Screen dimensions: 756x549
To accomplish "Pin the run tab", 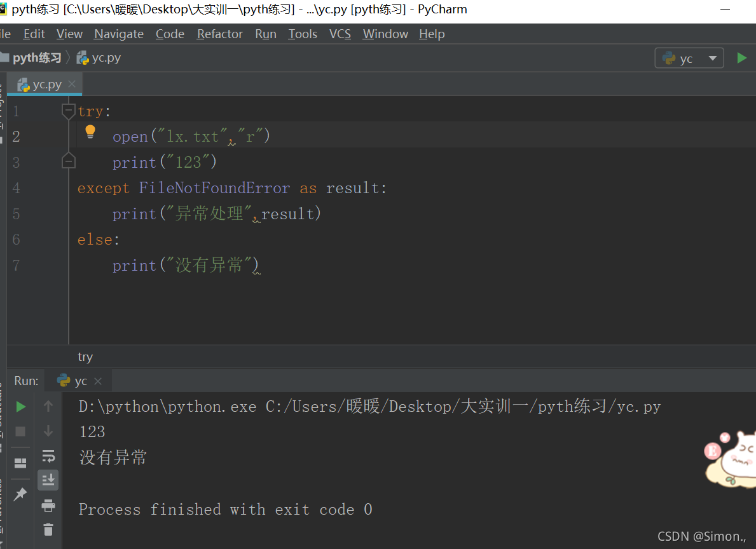I will point(20,494).
